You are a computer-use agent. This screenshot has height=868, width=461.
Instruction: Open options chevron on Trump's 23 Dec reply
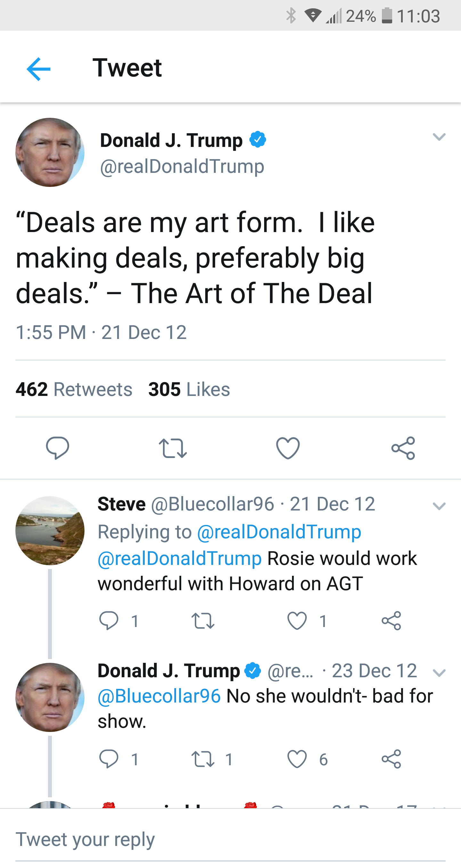[x=439, y=672]
